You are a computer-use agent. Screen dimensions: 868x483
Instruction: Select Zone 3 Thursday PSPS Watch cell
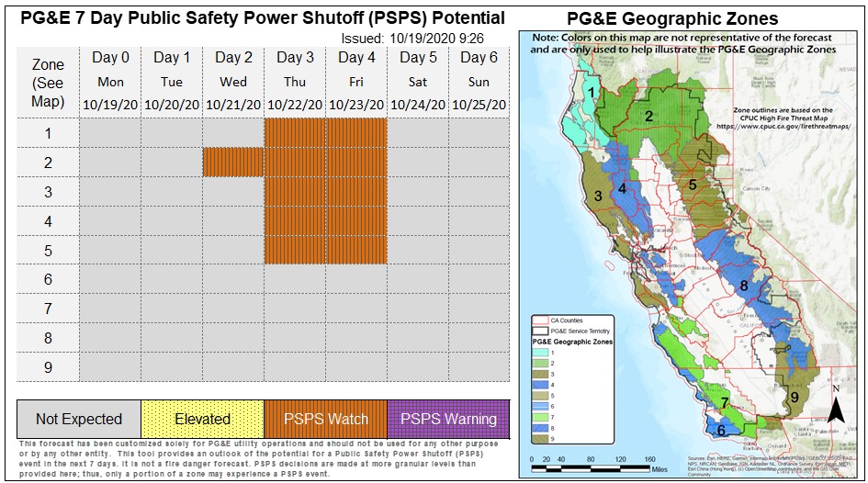tap(295, 191)
